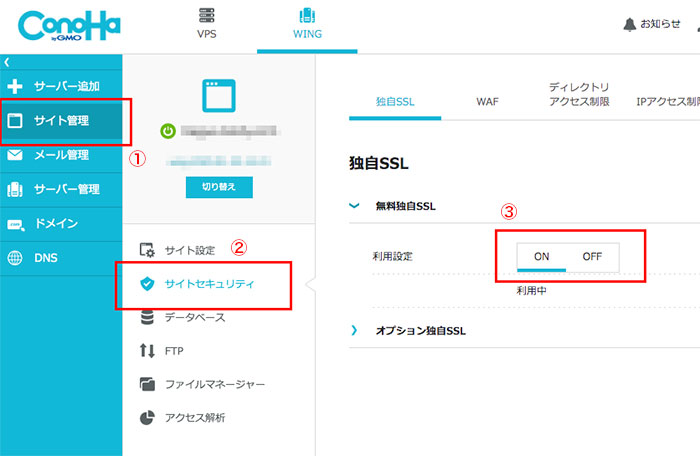The width and height of the screenshot is (700, 456).
Task: Open メール管理 in the sidebar
Action: point(61,155)
